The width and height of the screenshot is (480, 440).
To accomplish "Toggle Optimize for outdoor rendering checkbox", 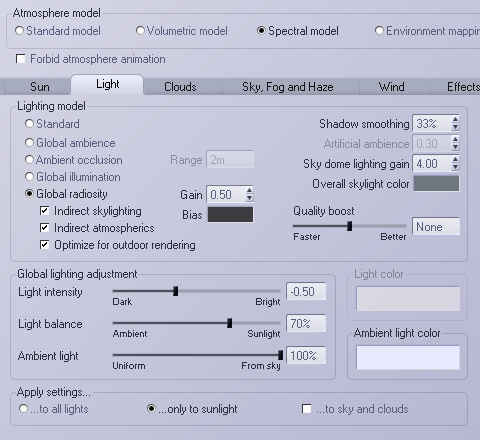I will point(44,245).
